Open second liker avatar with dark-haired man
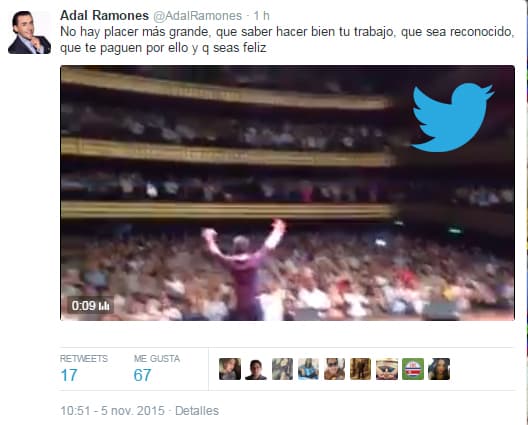 pos(256,369)
